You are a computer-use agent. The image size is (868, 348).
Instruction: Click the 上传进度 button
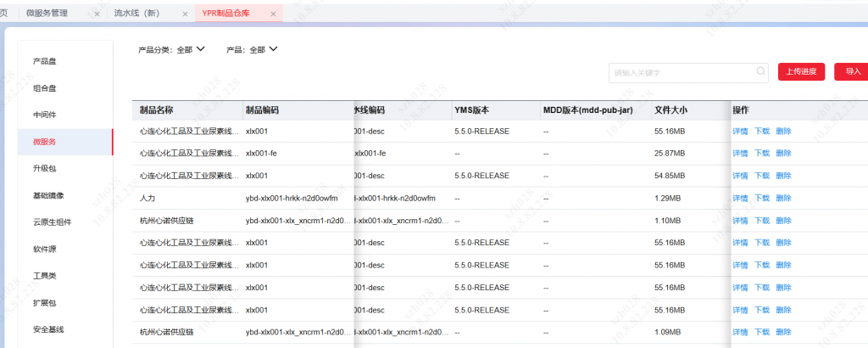pos(800,72)
